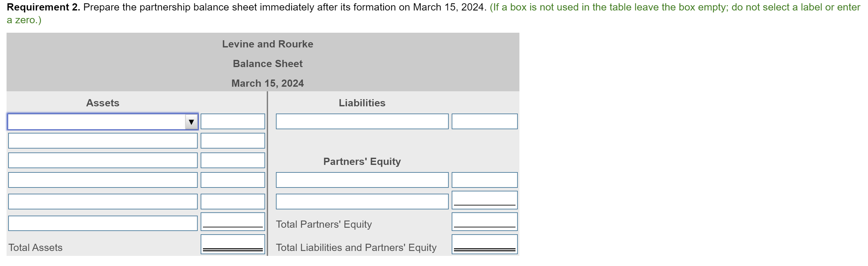Click the fifth asset description field
The height and width of the screenshot is (266, 868).
click(x=103, y=202)
